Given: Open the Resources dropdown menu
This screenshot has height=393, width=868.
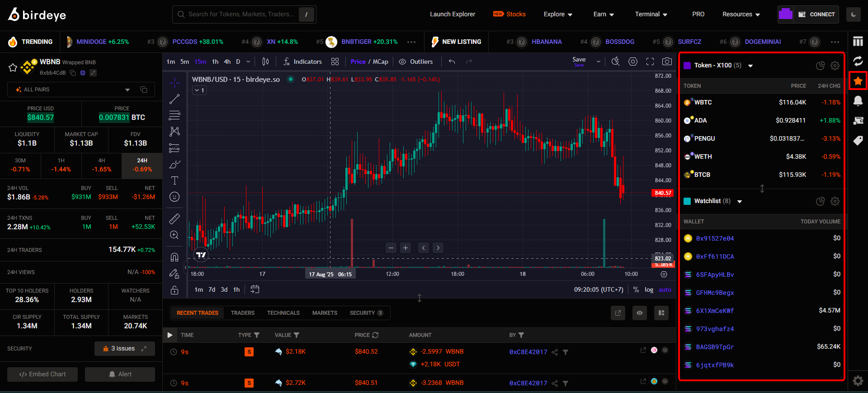Looking at the screenshot, I should 741,14.
